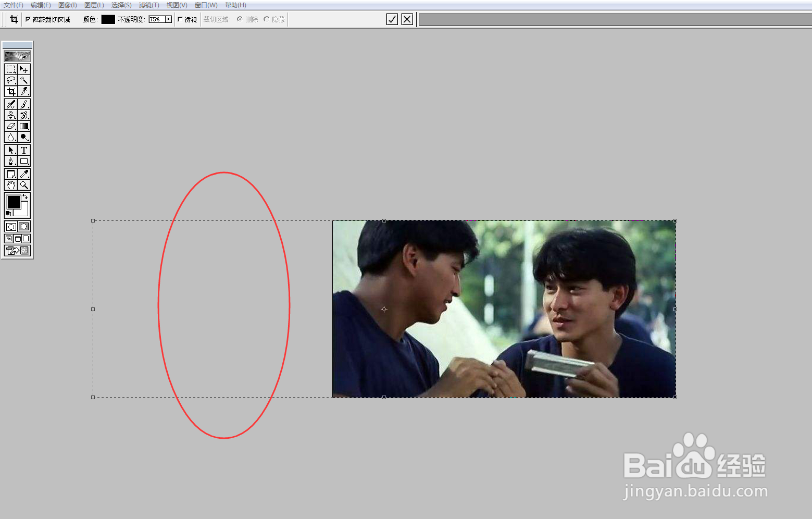
Task: Click the crop box bottom-right handle
Action: 676,397
